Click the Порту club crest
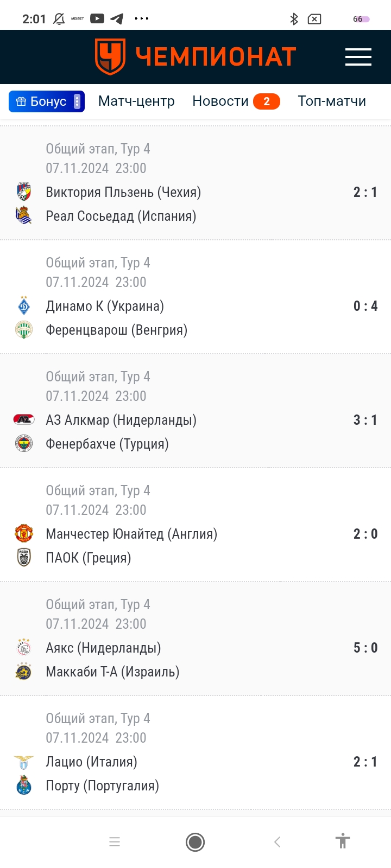The height and width of the screenshot is (868, 391). [x=24, y=786]
